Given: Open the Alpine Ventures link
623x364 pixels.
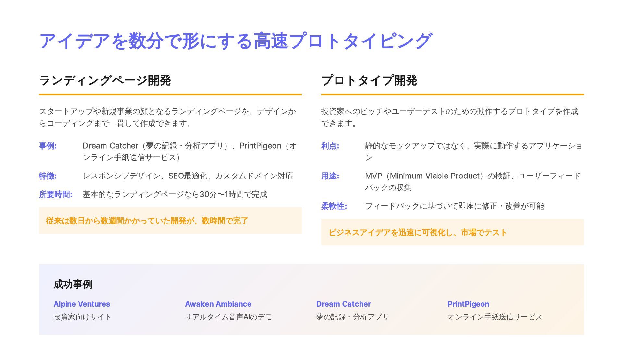Looking at the screenshot, I should coord(82,304).
